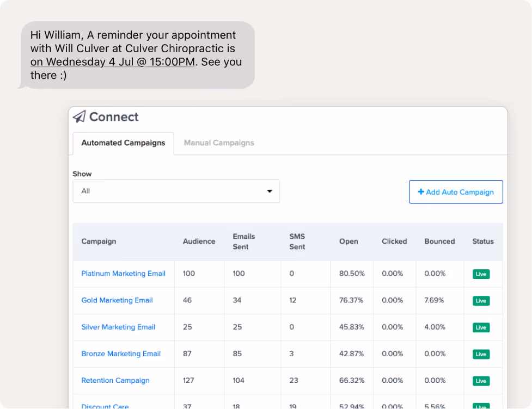532x409 pixels.
Task: Click the Add Auto Campaign button
Action: [x=456, y=192]
